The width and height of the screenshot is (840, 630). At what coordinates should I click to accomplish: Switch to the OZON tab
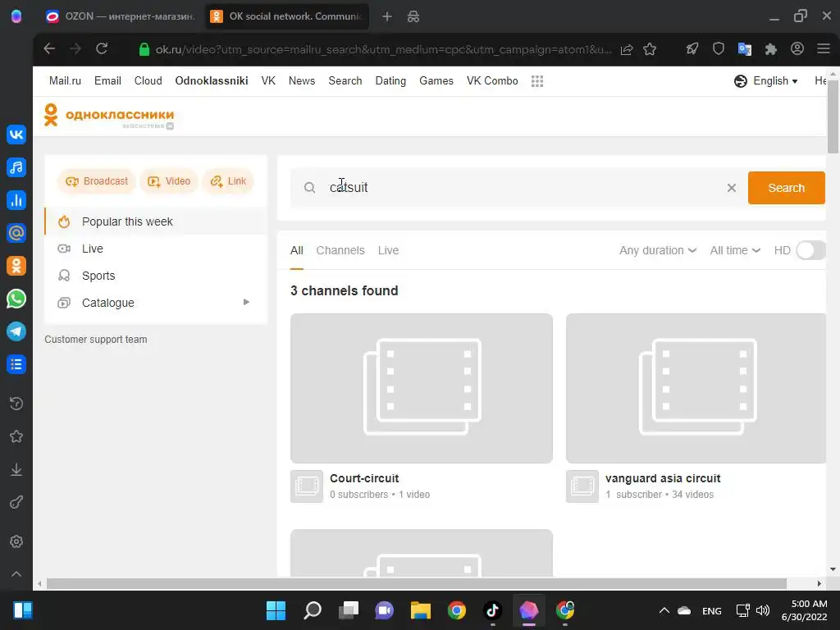click(x=121, y=16)
